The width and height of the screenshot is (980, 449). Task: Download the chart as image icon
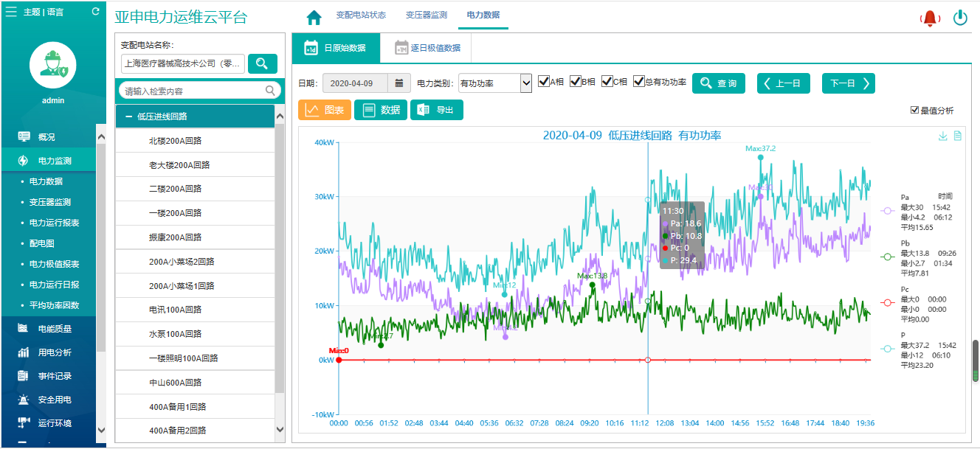point(942,136)
